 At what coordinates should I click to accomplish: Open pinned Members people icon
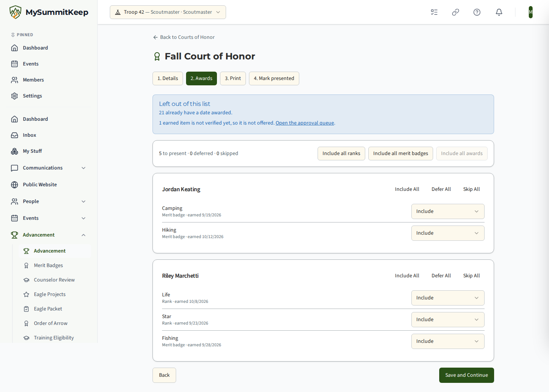(x=14, y=80)
